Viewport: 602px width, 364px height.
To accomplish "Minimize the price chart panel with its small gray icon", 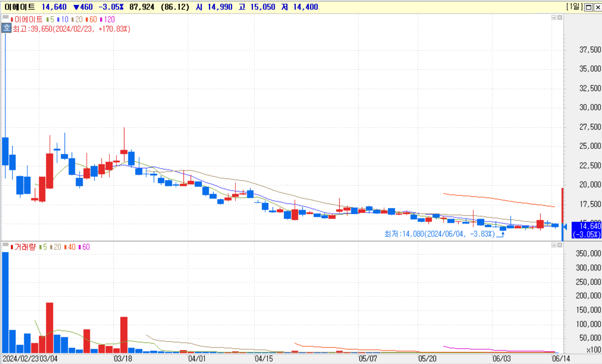I will tap(554, 17).
